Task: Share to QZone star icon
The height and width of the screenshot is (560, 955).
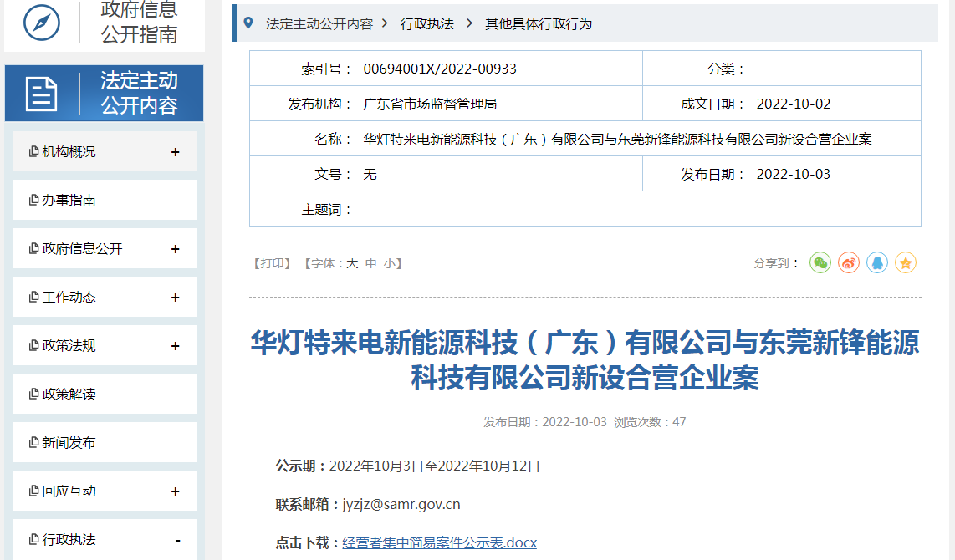Action: click(x=906, y=263)
